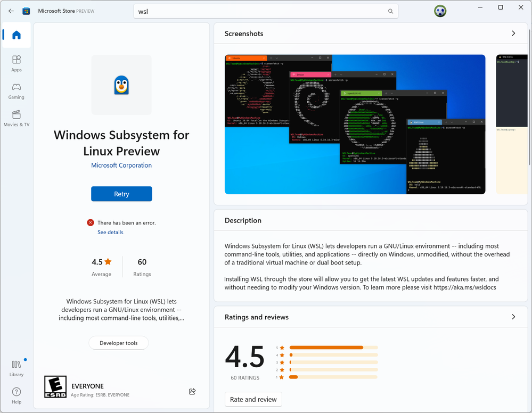Screen dimensions: 532x413
Task: Open the Apps section in sidebar
Action: point(17,64)
